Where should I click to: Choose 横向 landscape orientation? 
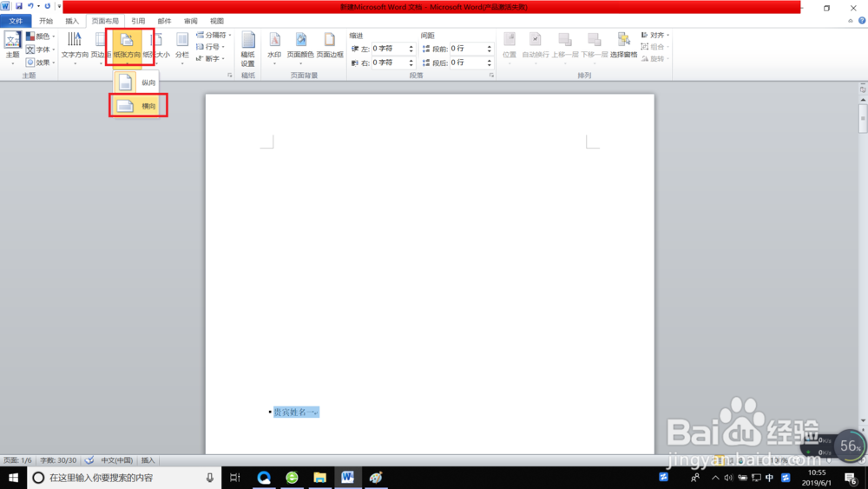click(136, 106)
